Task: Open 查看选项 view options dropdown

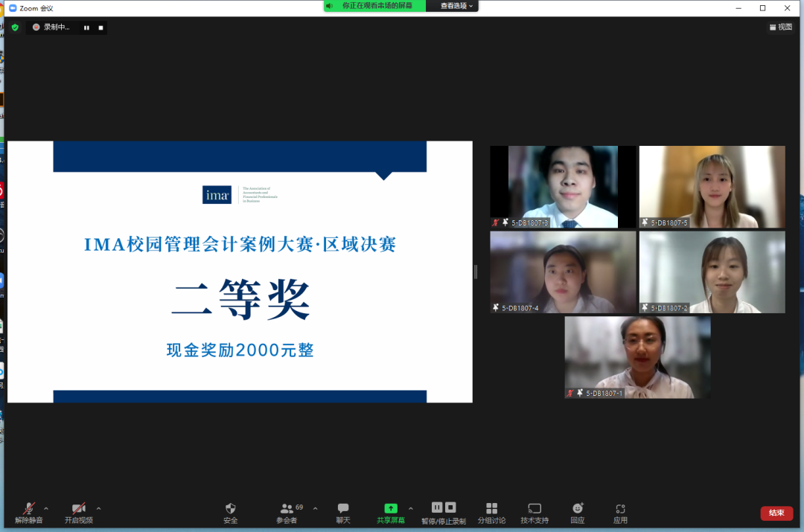Action: 456,6
